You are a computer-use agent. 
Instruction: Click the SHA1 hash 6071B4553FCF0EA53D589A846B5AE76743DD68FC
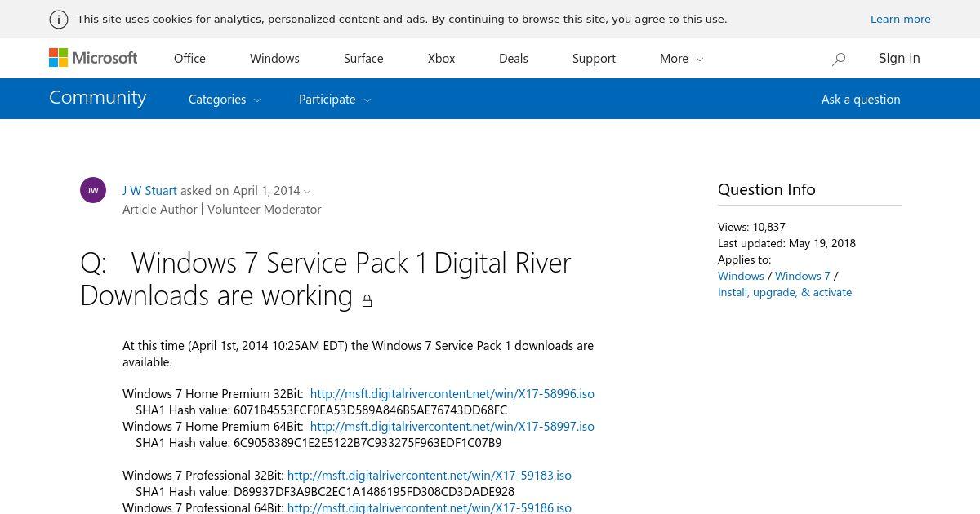click(370, 410)
